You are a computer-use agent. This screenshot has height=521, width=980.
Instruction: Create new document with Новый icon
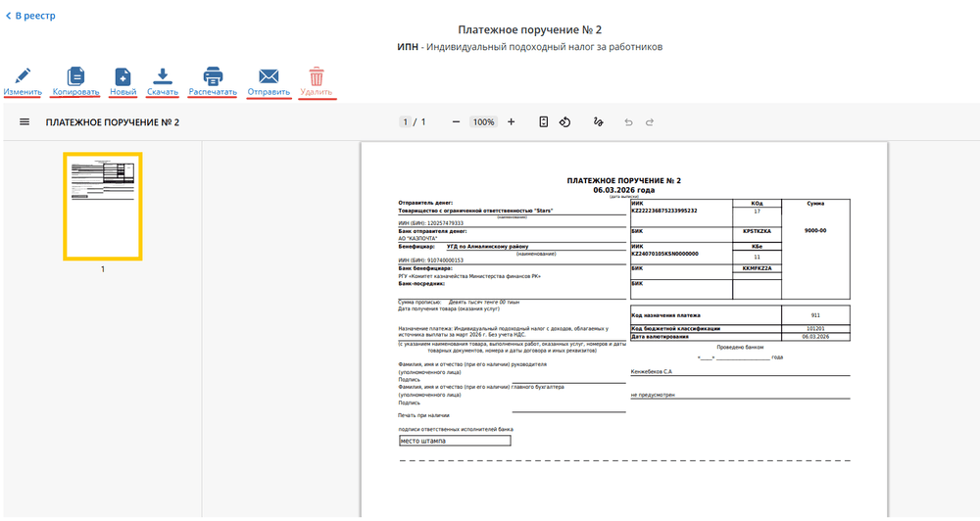point(122,76)
